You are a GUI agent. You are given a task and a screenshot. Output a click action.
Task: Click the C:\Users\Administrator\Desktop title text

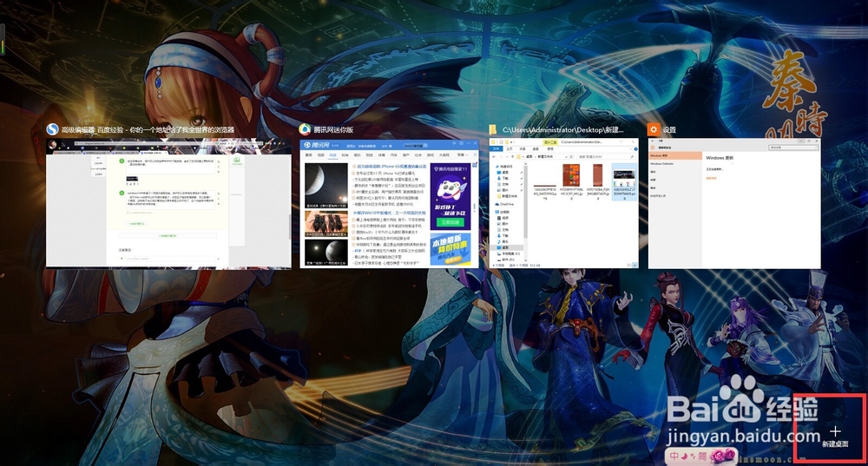563,130
